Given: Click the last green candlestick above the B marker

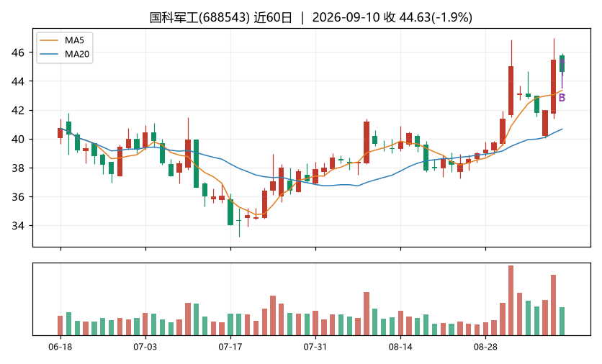Looking at the screenshot, I should click(x=562, y=64).
